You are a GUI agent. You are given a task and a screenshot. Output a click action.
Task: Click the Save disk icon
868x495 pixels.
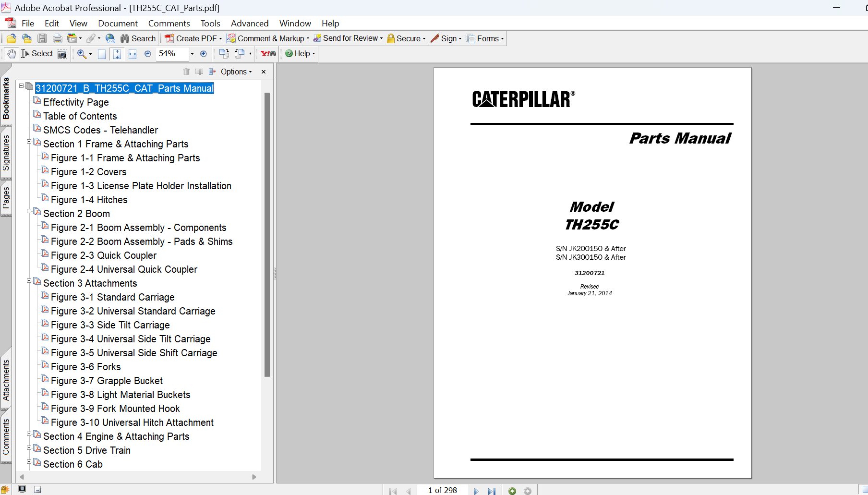point(42,38)
